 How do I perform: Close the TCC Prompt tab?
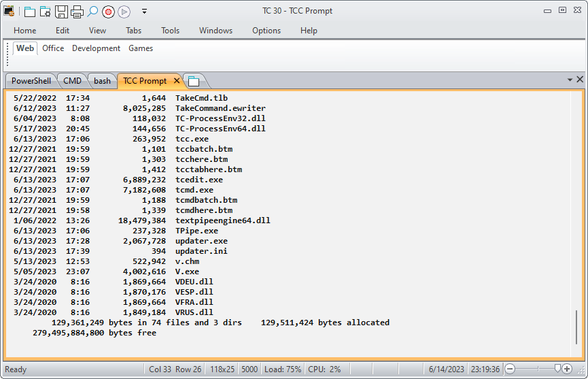tap(177, 81)
